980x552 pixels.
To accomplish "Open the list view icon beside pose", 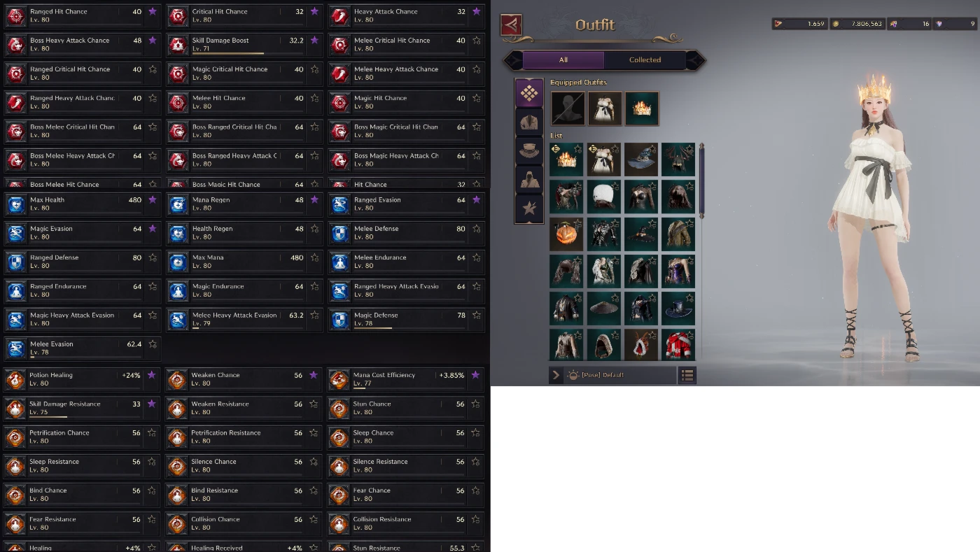I will point(687,376).
